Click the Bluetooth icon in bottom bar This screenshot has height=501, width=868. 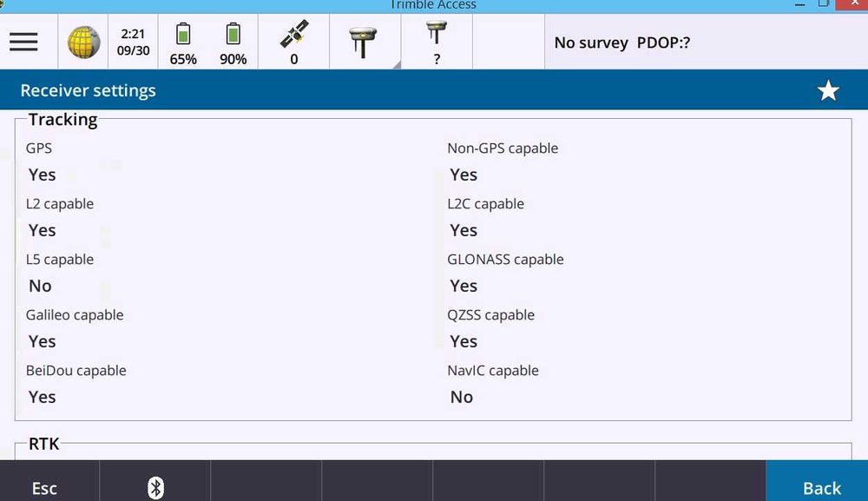[155, 488]
